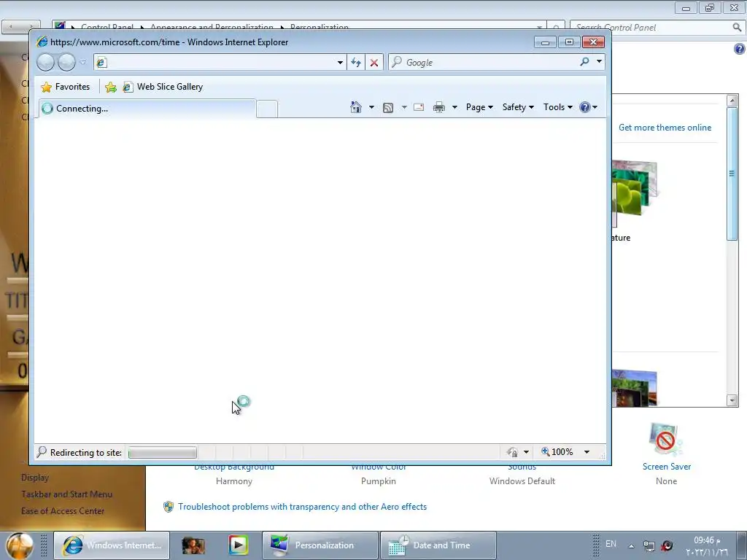This screenshot has height=560, width=747.
Task: Click the Windows Start orb
Action: point(20,545)
